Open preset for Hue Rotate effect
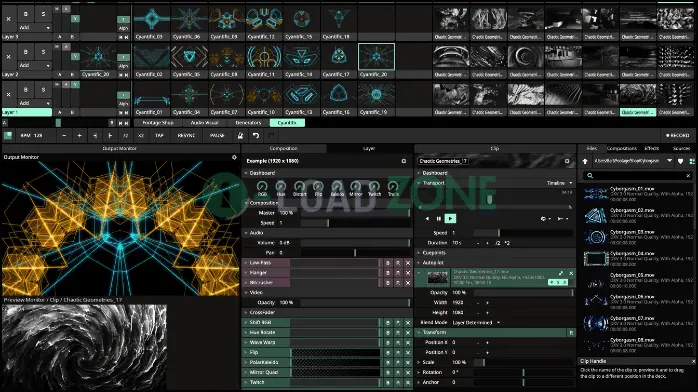Image resolution: width=698 pixels, height=392 pixels. click(398, 332)
